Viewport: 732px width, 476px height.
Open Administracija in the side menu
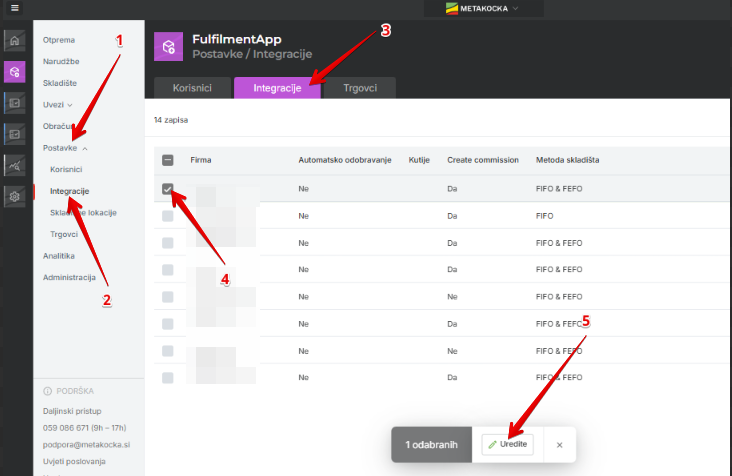click(x=69, y=277)
